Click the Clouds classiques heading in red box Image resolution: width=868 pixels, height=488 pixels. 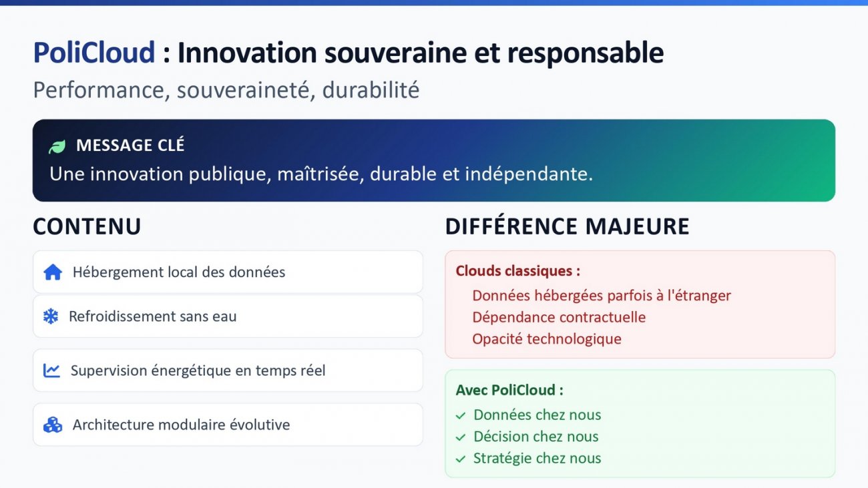(518, 271)
